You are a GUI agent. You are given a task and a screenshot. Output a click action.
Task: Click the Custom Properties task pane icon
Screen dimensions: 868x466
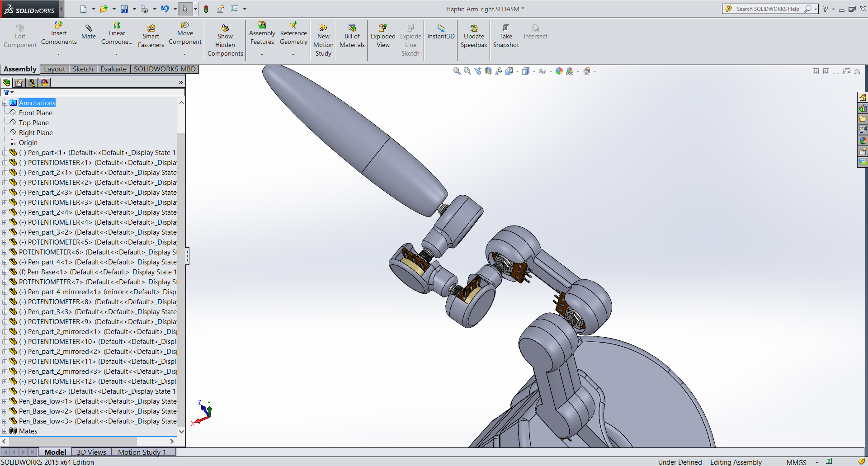863,151
